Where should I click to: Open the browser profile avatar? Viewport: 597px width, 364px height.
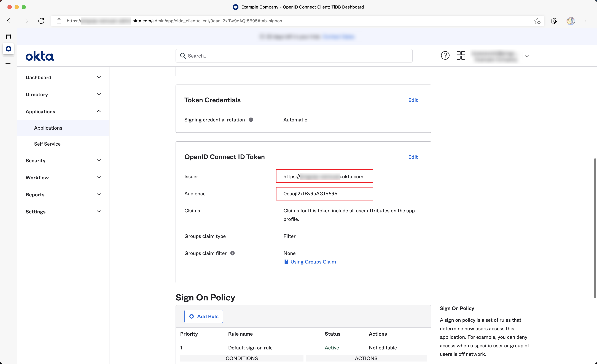pos(571,21)
